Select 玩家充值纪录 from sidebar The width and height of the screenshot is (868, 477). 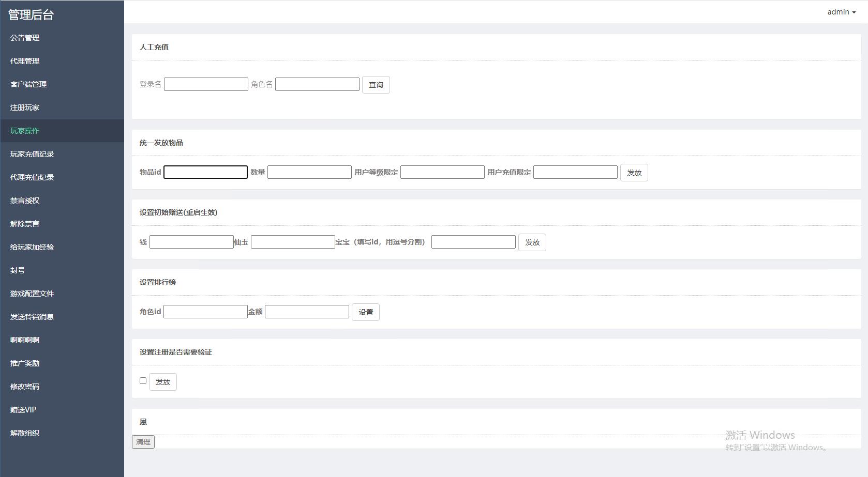(x=32, y=154)
